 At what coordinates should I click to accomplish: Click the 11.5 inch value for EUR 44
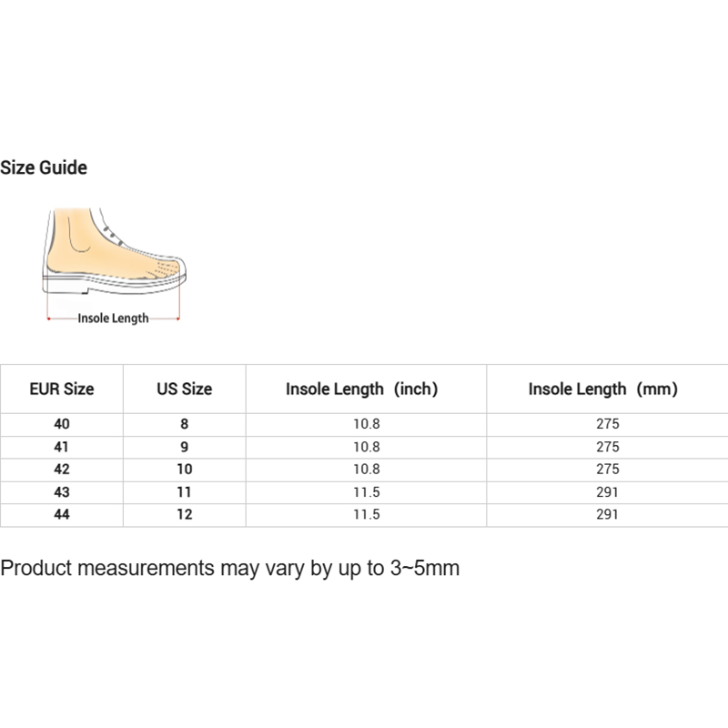(367, 514)
